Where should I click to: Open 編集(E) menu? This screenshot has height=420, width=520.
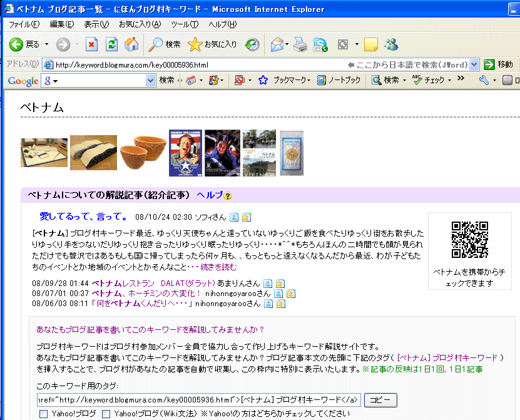[62, 24]
